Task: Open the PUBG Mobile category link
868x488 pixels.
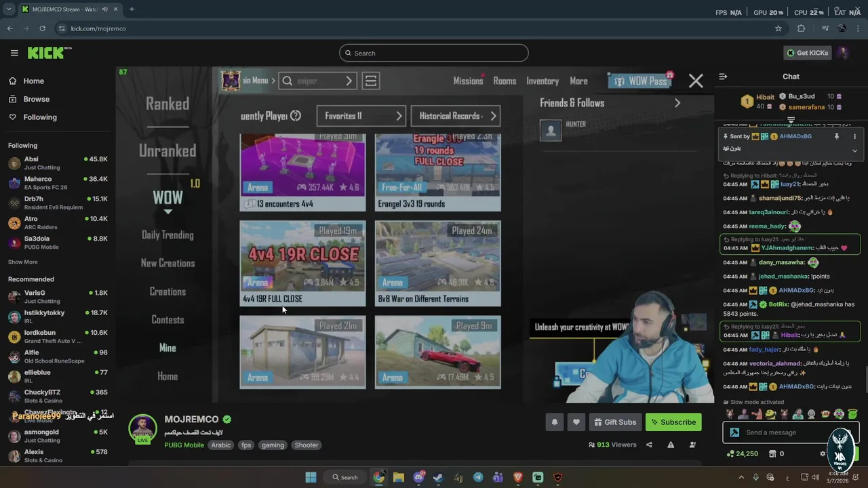Action: click(184, 445)
